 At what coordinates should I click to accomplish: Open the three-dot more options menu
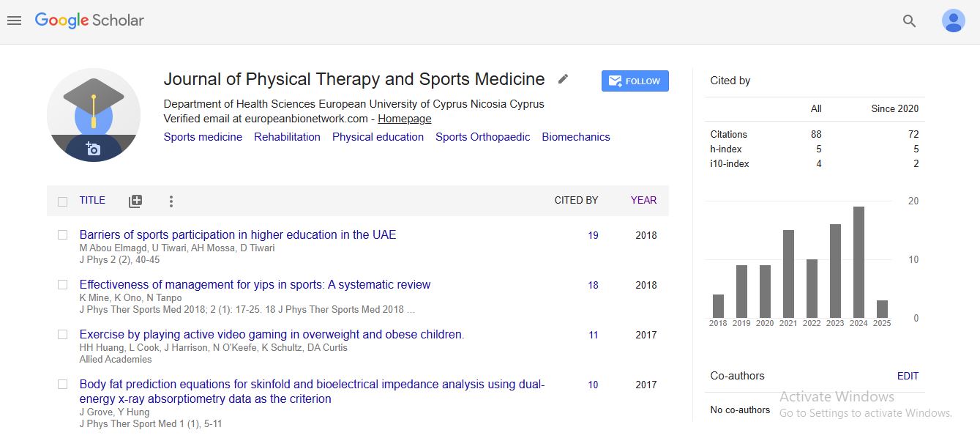(171, 201)
